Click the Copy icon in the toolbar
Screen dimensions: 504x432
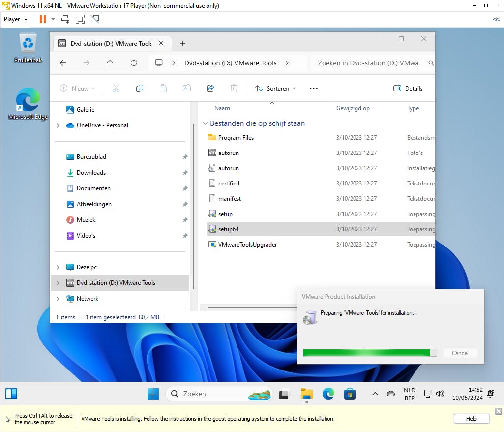[140, 88]
